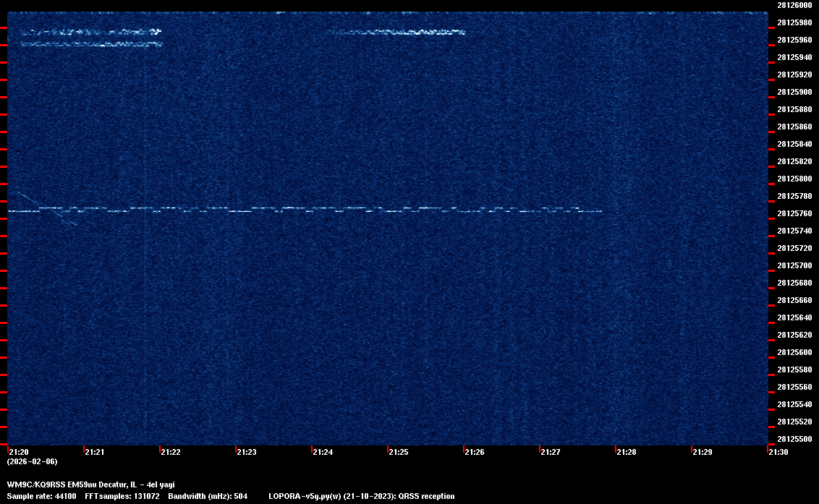Click the WM9C/KQ9RSS station info text
This screenshot has width=819, height=504.
click(90, 484)
